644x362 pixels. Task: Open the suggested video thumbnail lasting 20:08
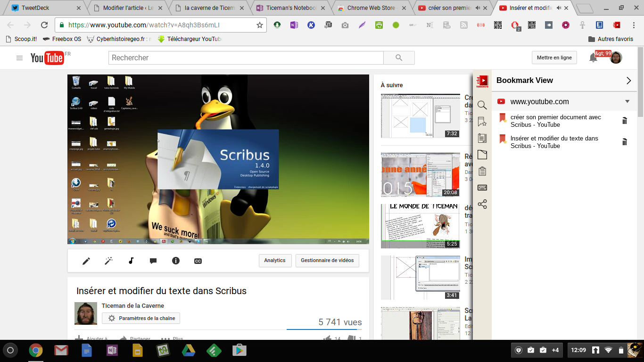point(420,175)
